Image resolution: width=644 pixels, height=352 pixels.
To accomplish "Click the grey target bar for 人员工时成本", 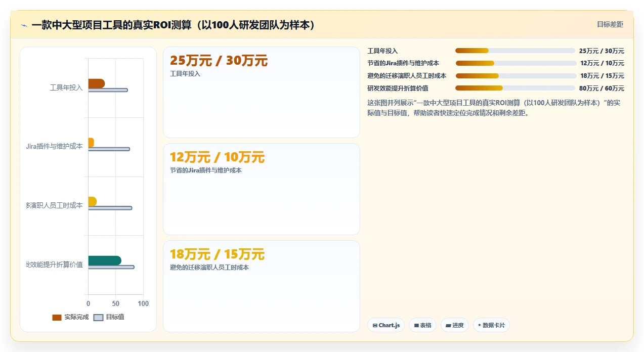I will 110,208.
